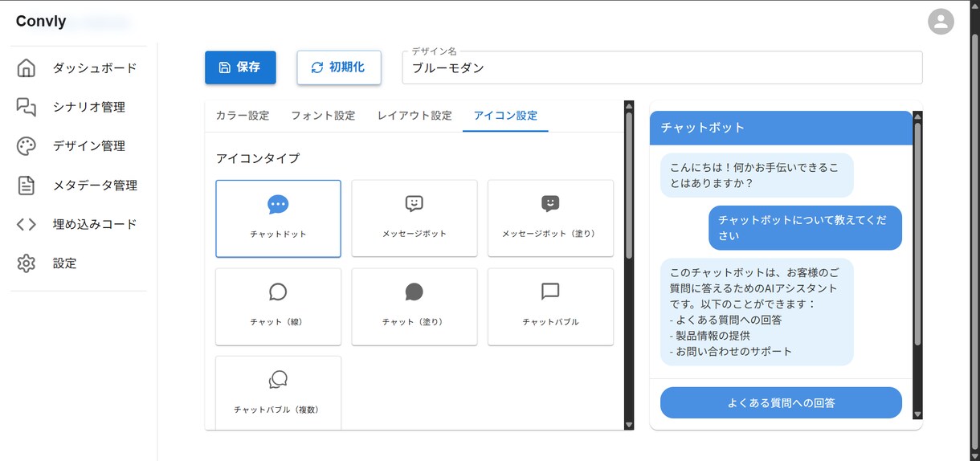Open シナリオ管理 label in the sidebar
The width and height of the screenshot is (980, 461).
[x=89, y=107]
